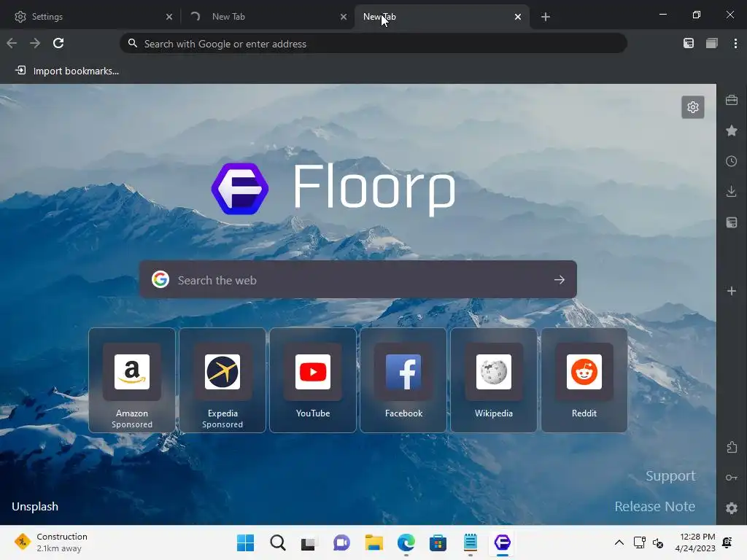The height and width of the screenshot is (560, 747).
Task: Open the sidebar briefcase tools icon
Action: [x=732, y=100]
